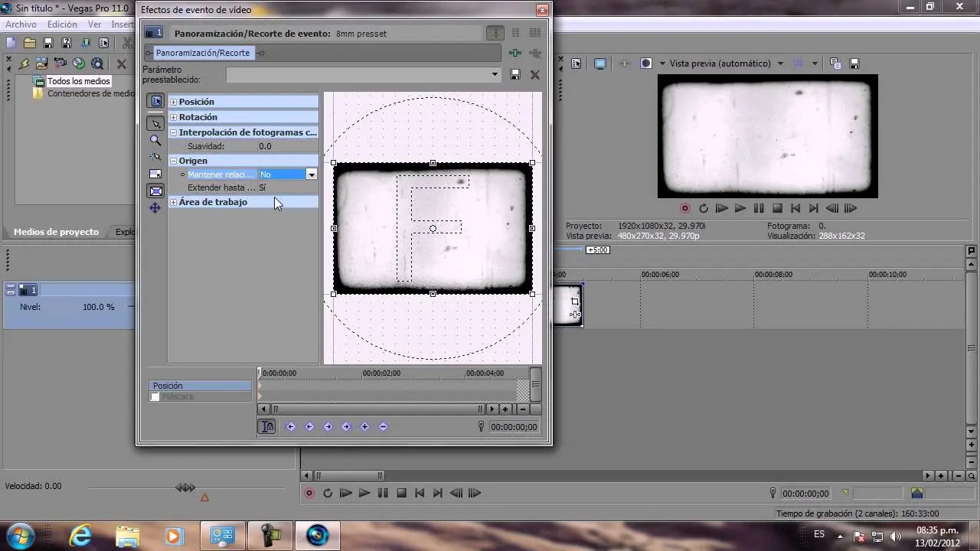980x551 pixels.
Task: Select the Posición keyframe row
Action: (200, 386)
